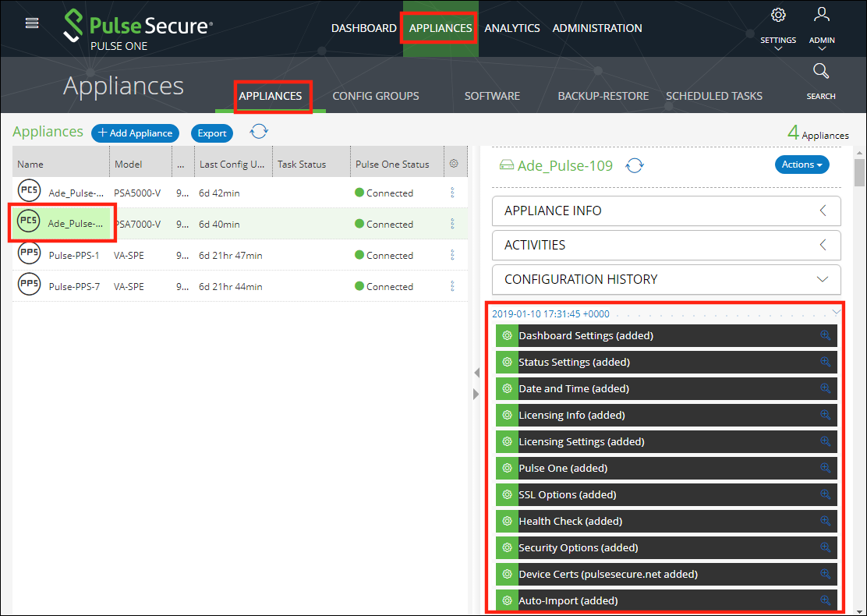Open the Admin user icon
This screenshot has height=616, width=867.
822,15
